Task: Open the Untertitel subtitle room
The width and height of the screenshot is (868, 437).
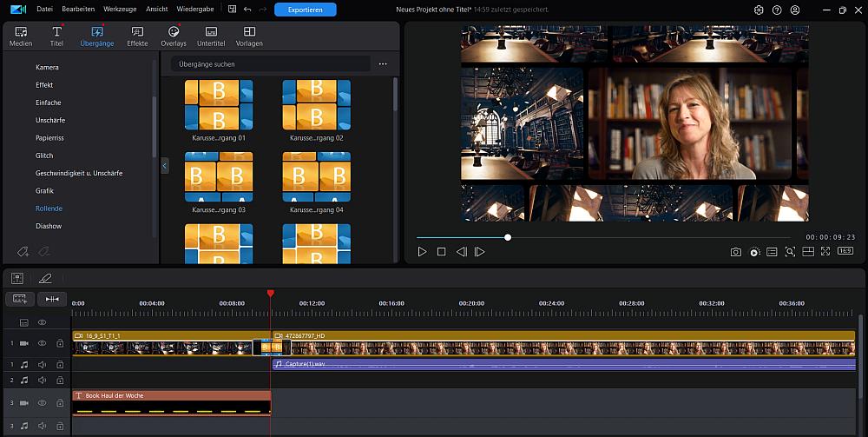Action: (x=211, y=36)
